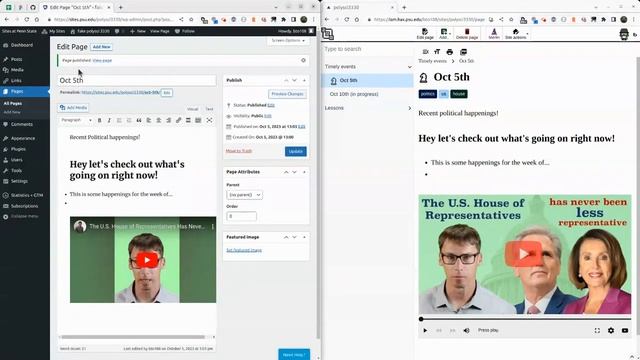
Task: Click the Need Help button
Action: click(x=294, y=354)
